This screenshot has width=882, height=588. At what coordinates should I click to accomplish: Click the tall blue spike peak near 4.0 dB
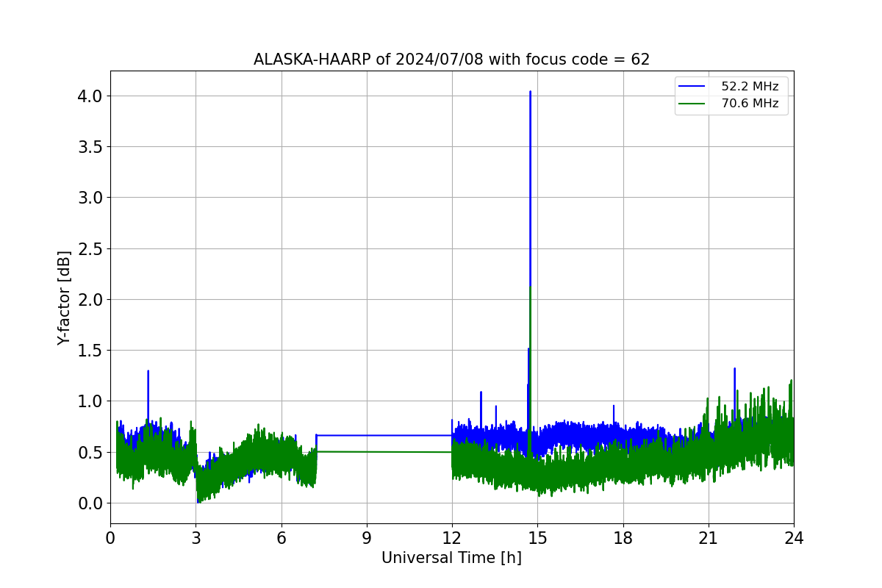[x=530, y=93]
